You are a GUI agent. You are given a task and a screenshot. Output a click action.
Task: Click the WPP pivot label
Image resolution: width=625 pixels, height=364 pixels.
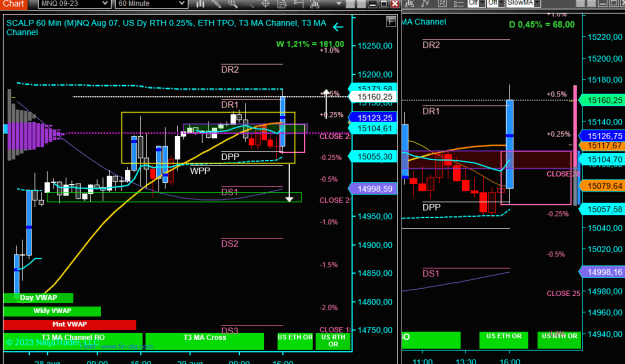point(200,171)
